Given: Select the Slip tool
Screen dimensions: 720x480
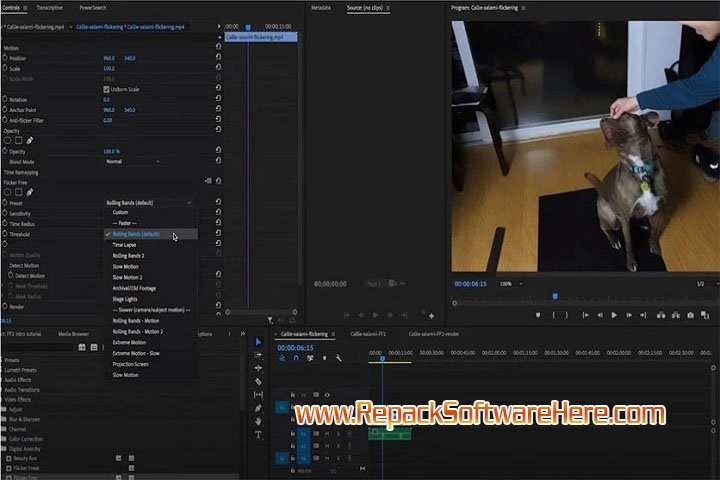Looking at the screenshot, I should point(258,395).
